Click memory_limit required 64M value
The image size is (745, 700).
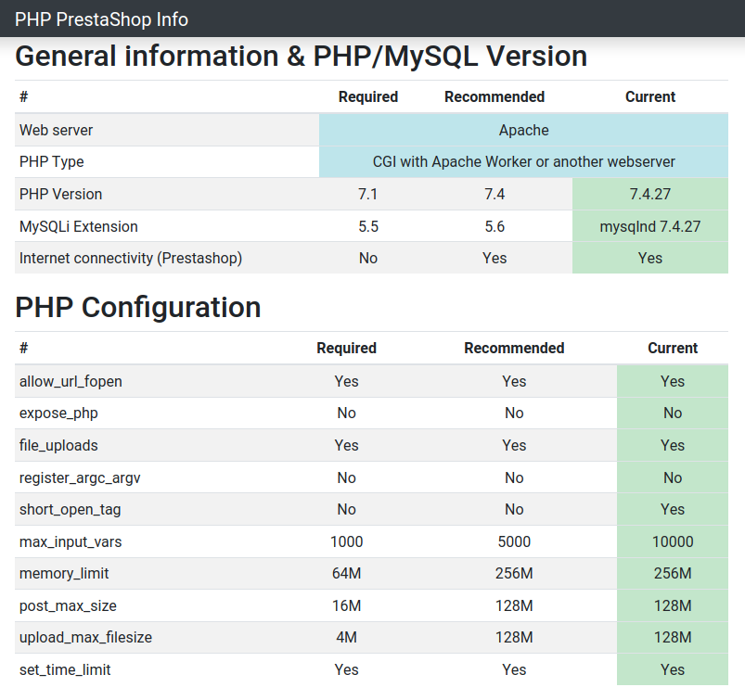click(346, 574)
